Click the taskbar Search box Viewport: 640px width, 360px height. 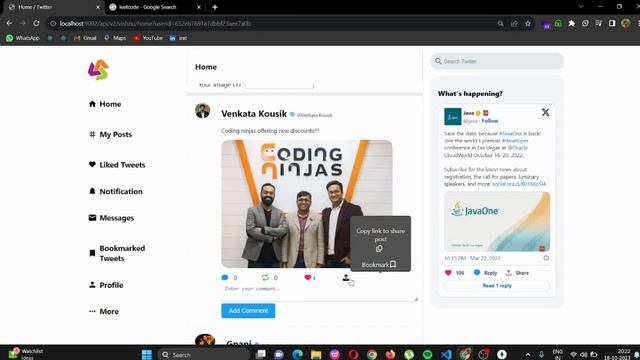pyautogui.click(x=203, y=354)
